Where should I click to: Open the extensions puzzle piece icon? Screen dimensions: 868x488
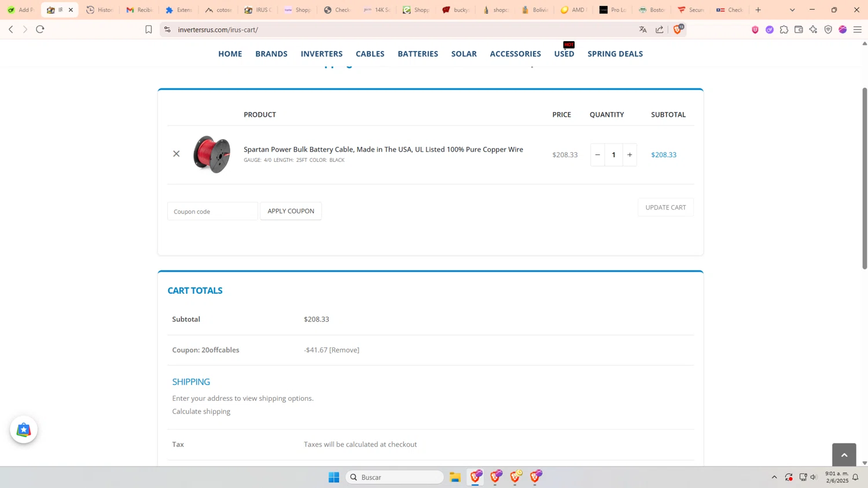784,29
